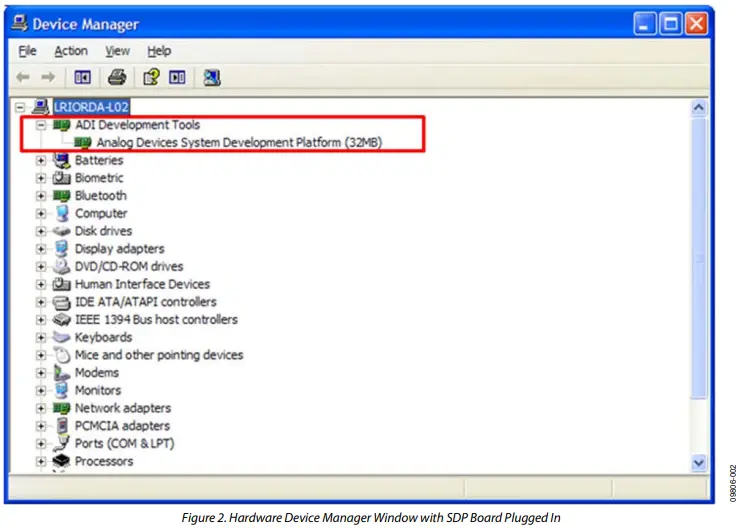Screen dimensions: 741x528
Task: Minimize the Device Manager window
Action: 645,23
